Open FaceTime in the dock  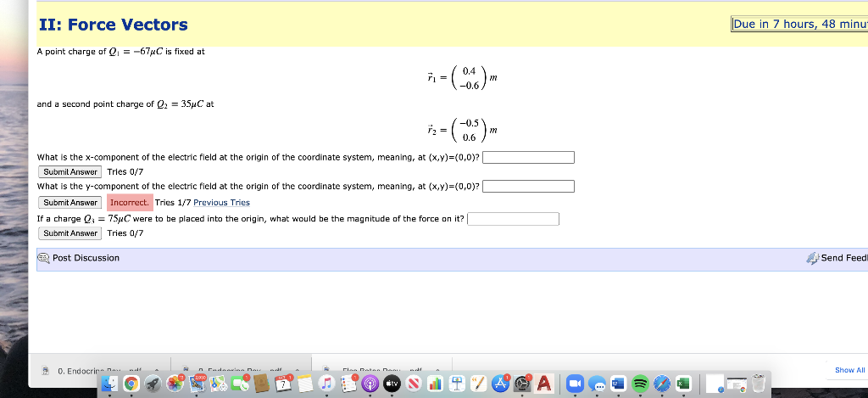pos(240,384)
